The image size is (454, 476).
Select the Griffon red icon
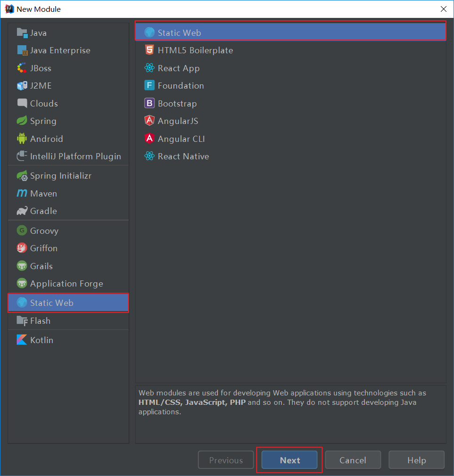[22, 248]
